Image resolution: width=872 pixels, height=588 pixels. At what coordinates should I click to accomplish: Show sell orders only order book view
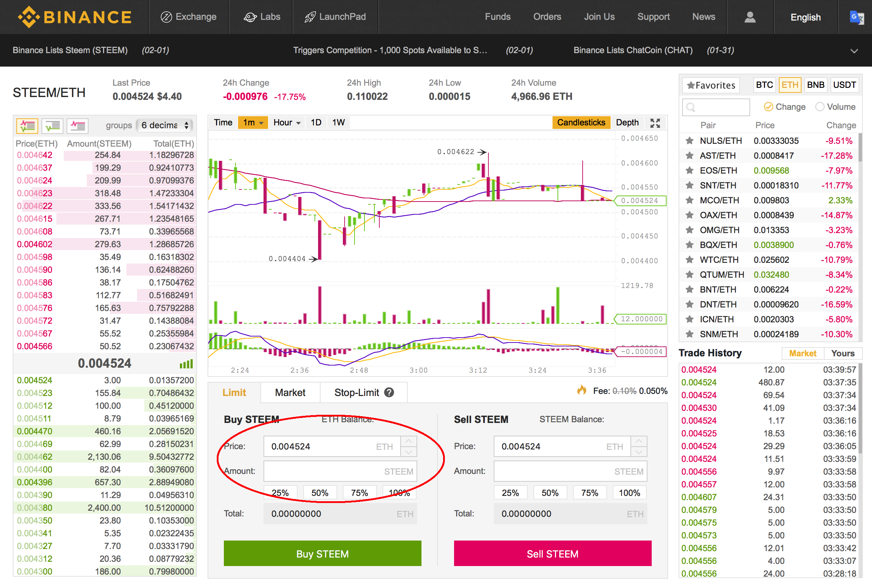77,126
